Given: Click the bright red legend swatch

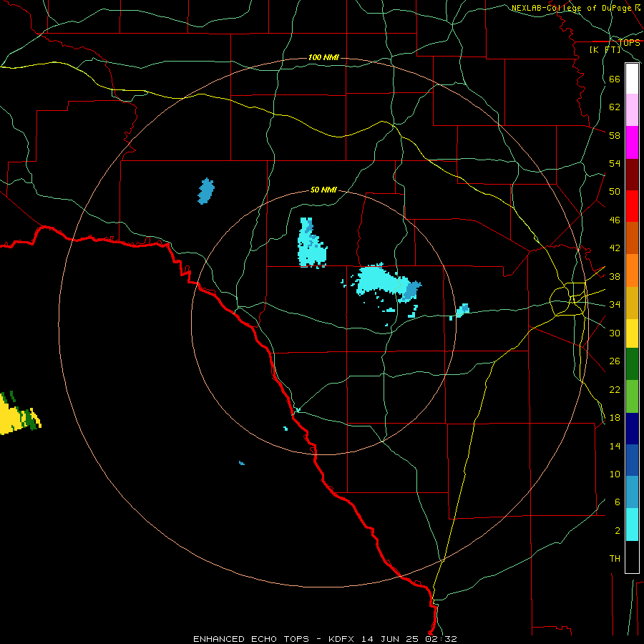Looking at the screenshot, I should click(632, 206).
